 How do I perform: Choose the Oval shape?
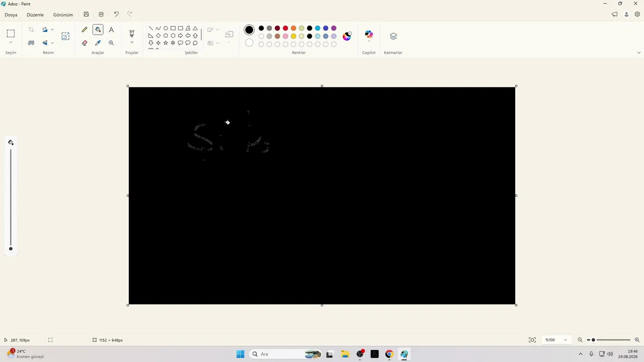point(166,29)
